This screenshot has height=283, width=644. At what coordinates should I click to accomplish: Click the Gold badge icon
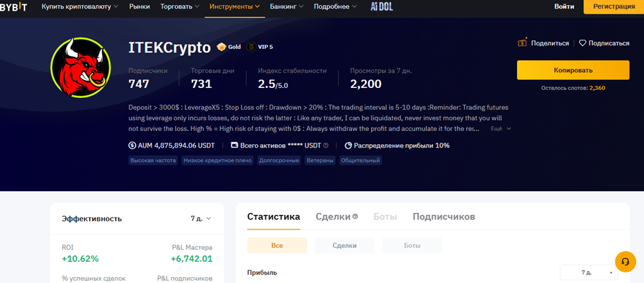[x=221, y=47]
